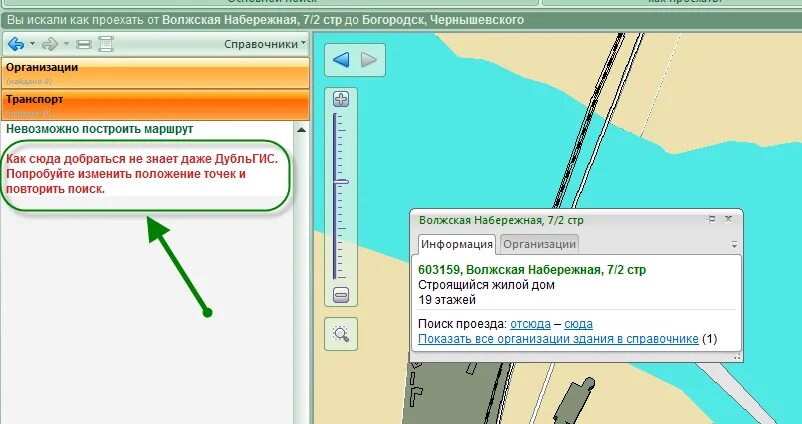Image resolution: width=802 pixels, height=424 pixels.
Task: Select the Организации results section
Action: click(155, 73)
